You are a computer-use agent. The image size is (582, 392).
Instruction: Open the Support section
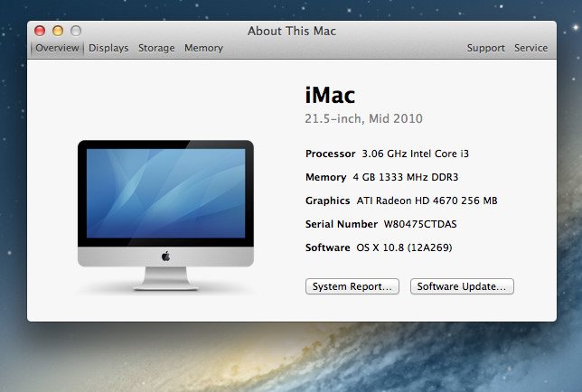point(486,48)
